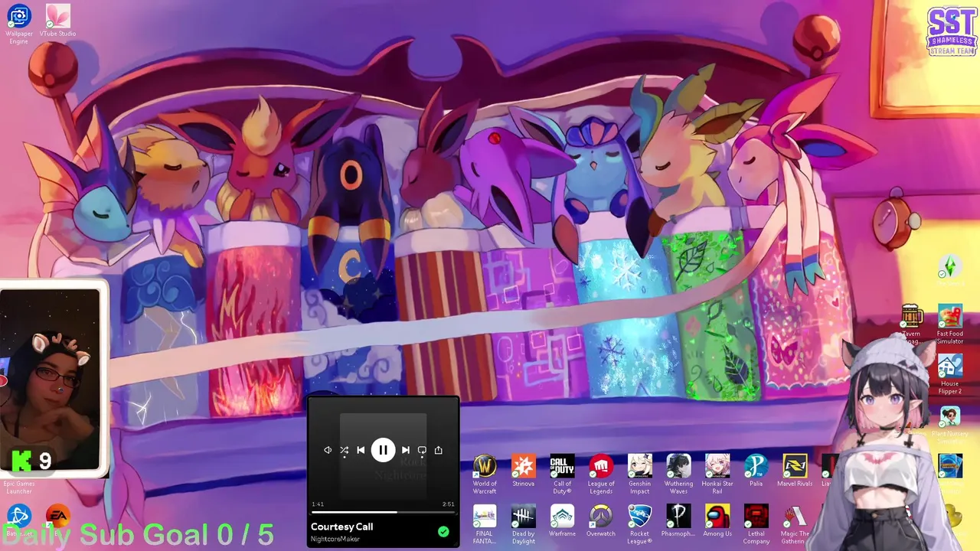Click the NightcoreMaker artist name
Viewport: 980px width, 551px height.
pyautogui.click(x=335, y=539)
